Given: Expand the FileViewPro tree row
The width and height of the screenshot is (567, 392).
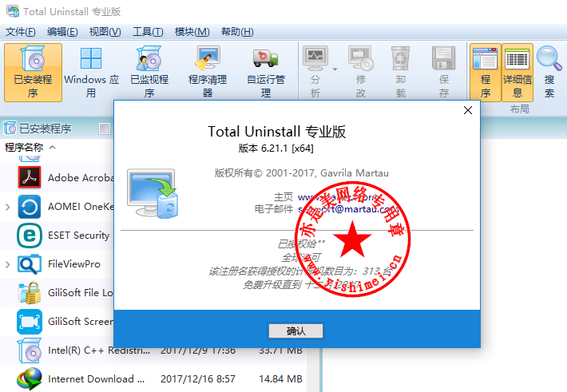Looking at the screenshot, I should (x=8, y=264).
